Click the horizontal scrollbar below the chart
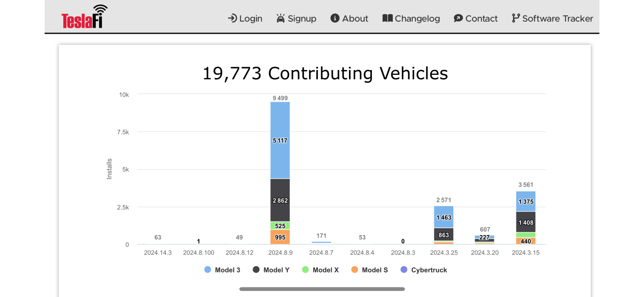The height and width of the screenshot is (297, 644). click(x=322, y=289)
